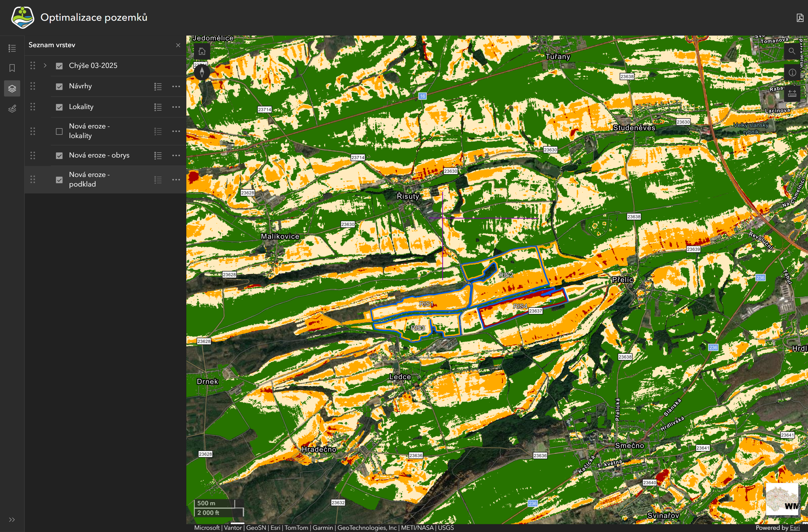
Task: Toggle Nová eroze - podklad checkbox
Action: (59, 180)
